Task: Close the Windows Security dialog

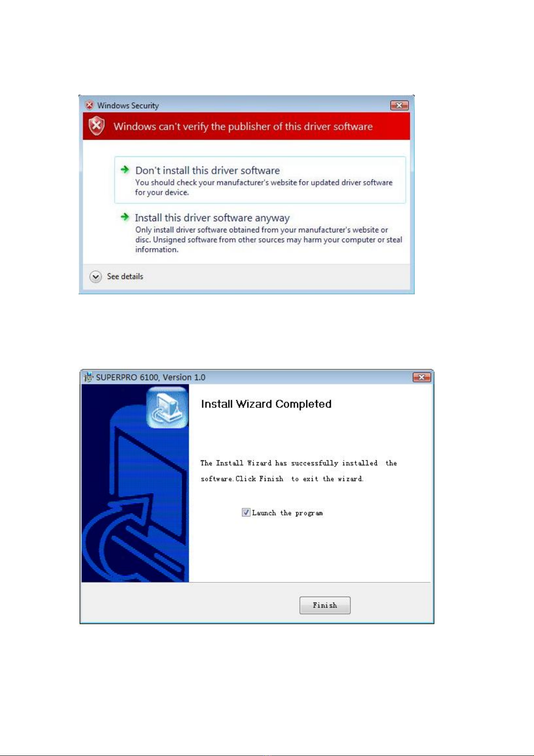Action: click(399, 105)
